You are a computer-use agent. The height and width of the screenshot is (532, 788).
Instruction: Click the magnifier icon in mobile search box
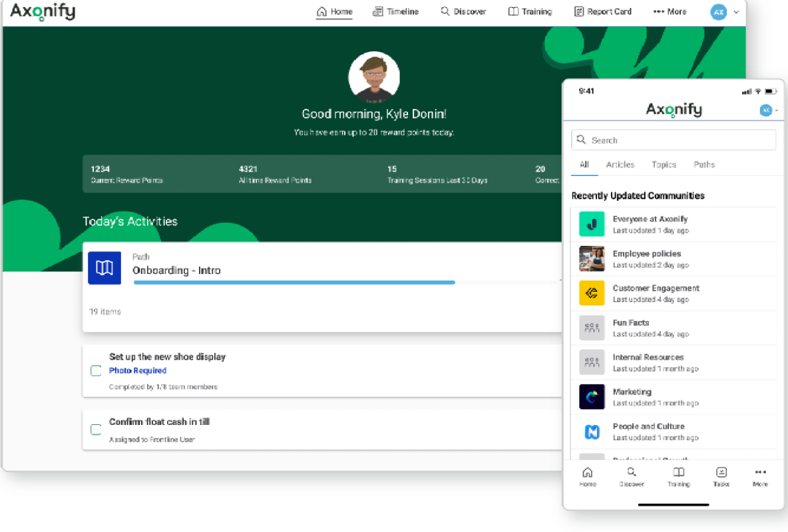(x=581, y=140)
